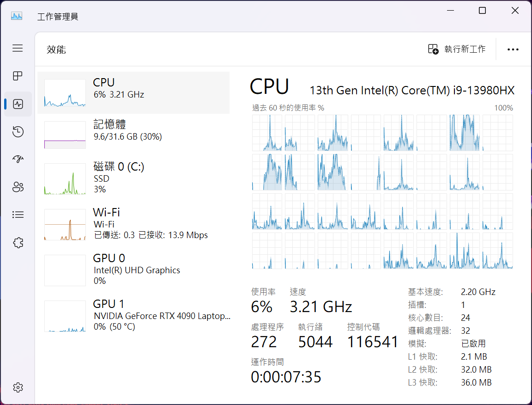
Task: Select the CPU performance entry
Action: (x=133, y=92)
